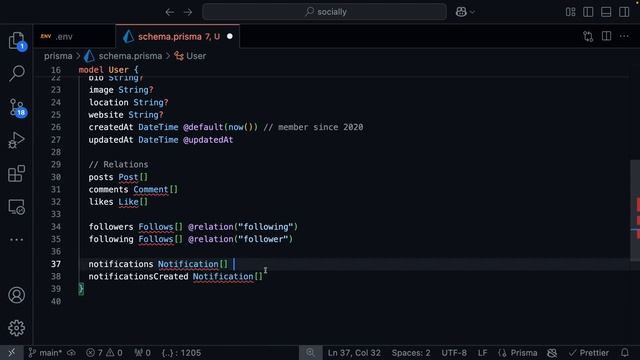Open Customize Layout icon
This screenshot has width=640, height=360.
(570, 12)
